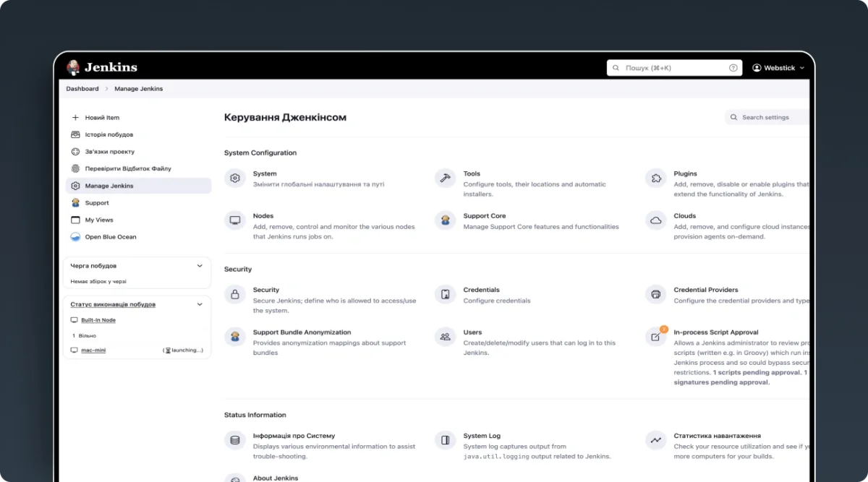The height and width of the screenshot is (482, 868).
Task: Open the mac-mini node link
Action: 93,350
